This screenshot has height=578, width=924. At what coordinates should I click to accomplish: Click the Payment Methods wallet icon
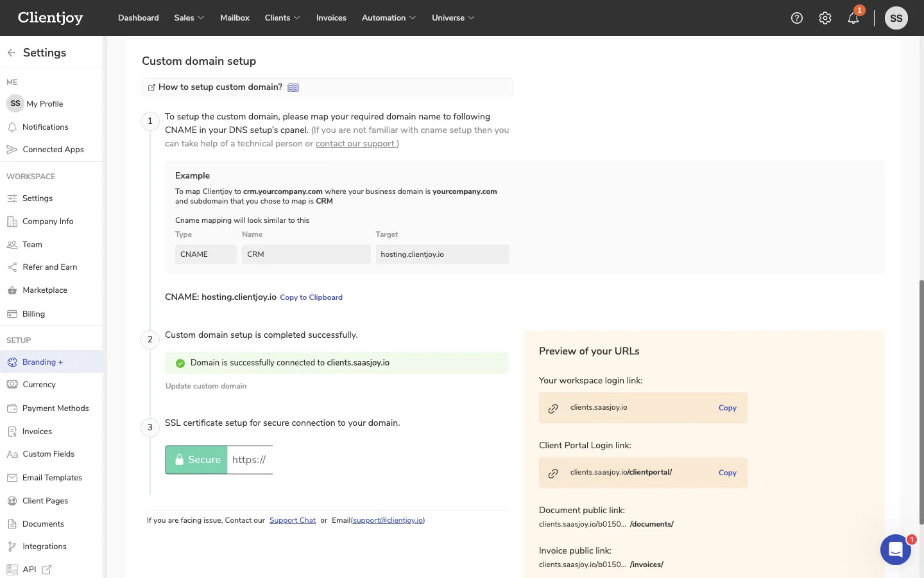12,408
